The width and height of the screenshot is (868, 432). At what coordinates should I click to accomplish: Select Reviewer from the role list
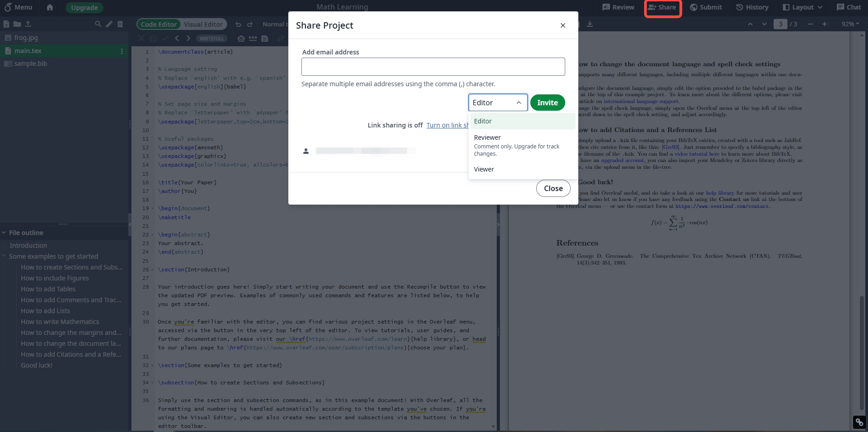coord(487,137)
